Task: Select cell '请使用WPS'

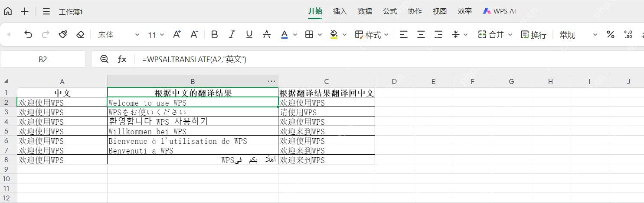Action: click(327, 112)
